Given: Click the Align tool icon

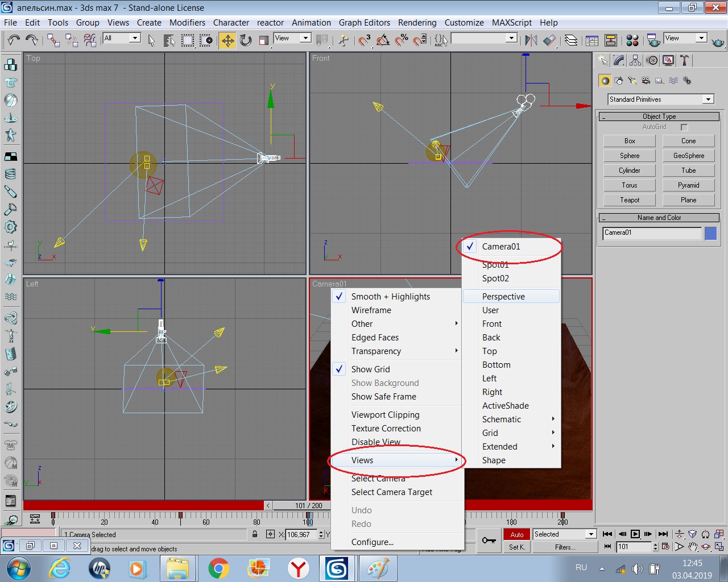Looking at the screenshot, I should point(549,40).
